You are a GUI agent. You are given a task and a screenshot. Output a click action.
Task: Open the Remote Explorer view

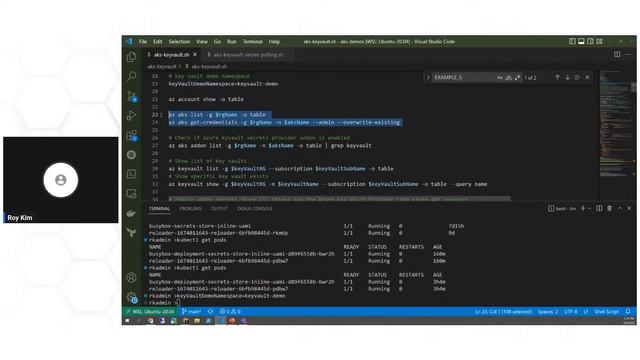(131, 194)
